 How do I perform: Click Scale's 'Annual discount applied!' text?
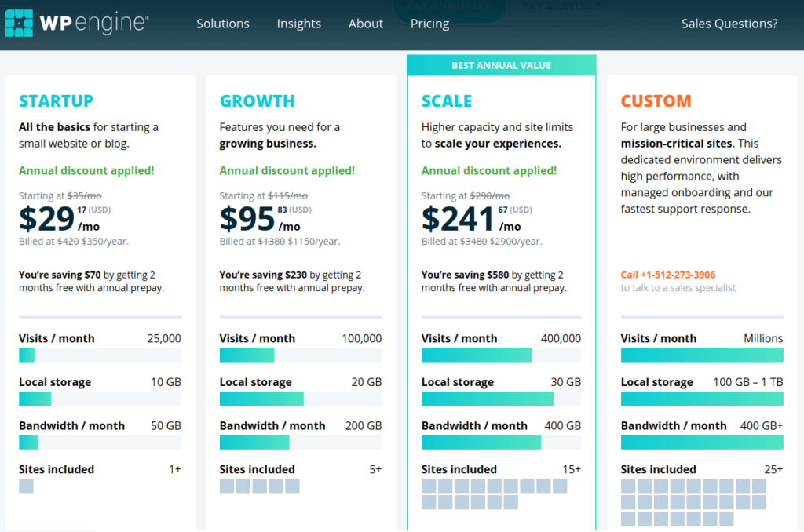click(489, 171)
